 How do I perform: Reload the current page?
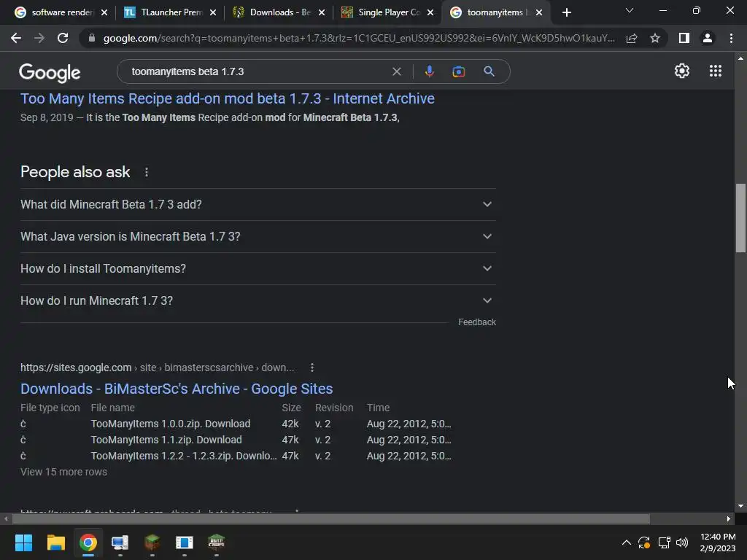[63, 38]
